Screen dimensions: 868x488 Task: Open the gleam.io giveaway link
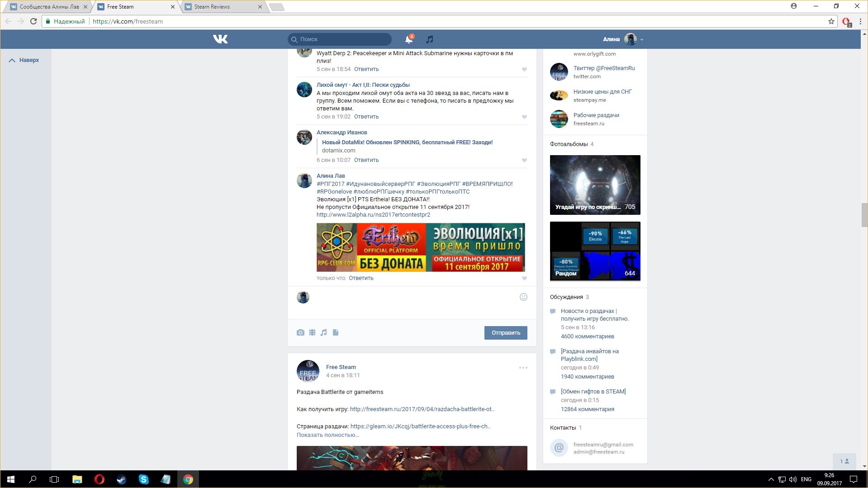[420, 426]
